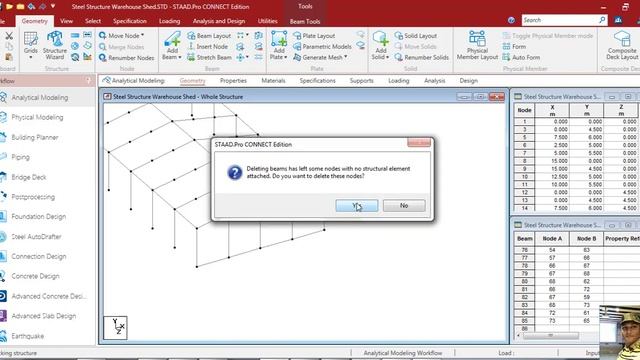Open Piping workflow
This screenshot has height=360, width=640.
20,157
